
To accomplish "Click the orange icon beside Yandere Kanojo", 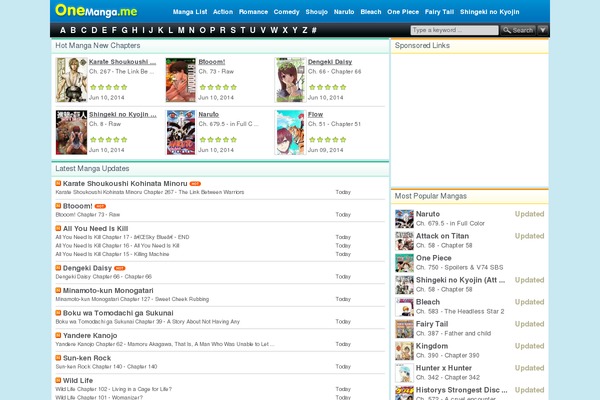I will [x=58, y=335].
